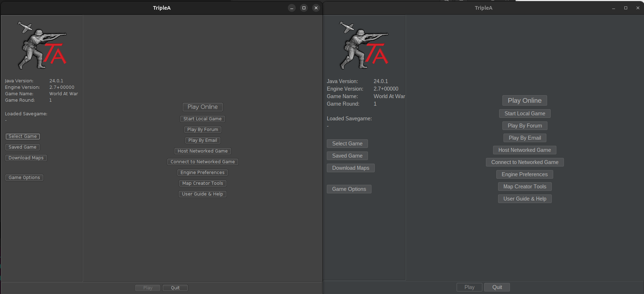The width and height of the screenshot is (644, 294).
Task: Connect to Networked Game in right window
Action: [525, 162]
